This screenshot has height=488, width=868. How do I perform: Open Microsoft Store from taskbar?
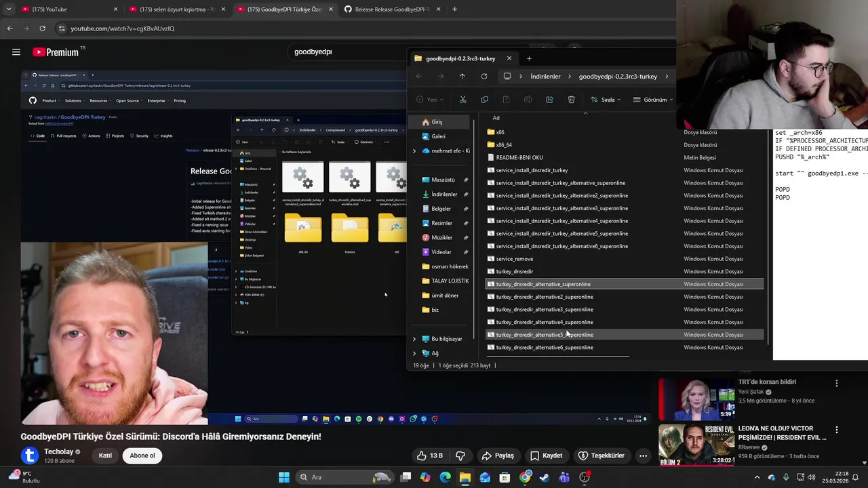505,477
